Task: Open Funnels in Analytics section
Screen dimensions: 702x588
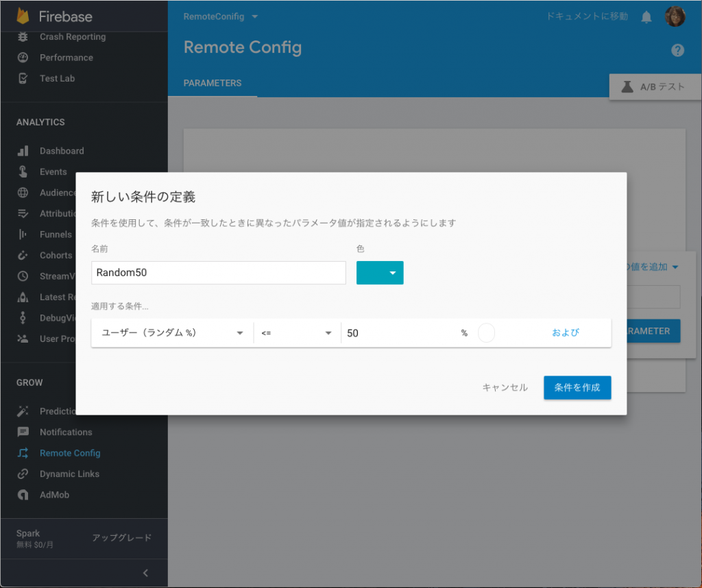Action: [x=56, y=234]
